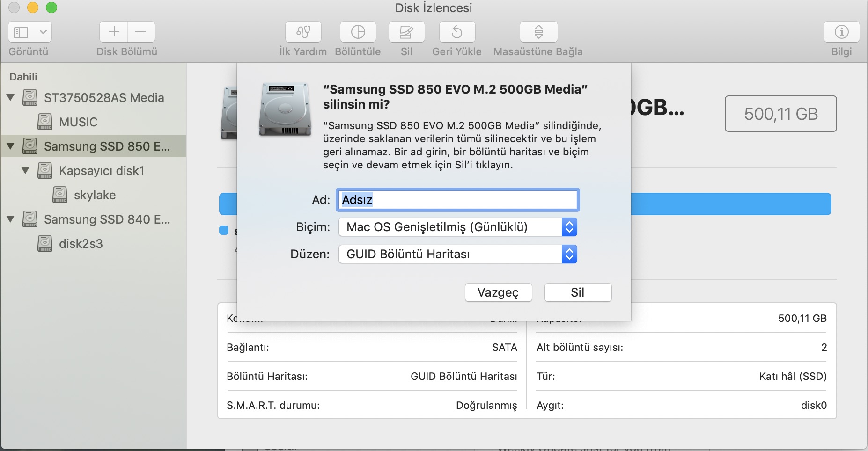This screenshot has height=451, width=868.
Task: Click the Ad name text field
Action: coord(457,200)
